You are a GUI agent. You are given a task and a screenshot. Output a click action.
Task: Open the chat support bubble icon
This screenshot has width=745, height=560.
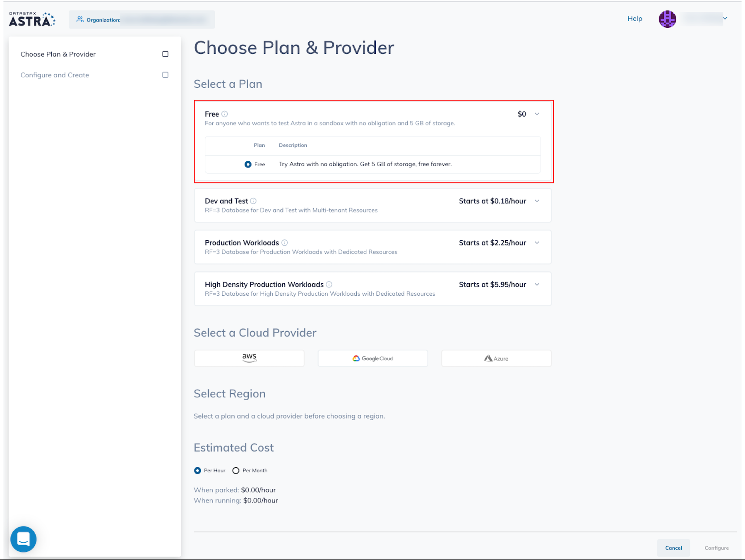(x=24, y=539)
